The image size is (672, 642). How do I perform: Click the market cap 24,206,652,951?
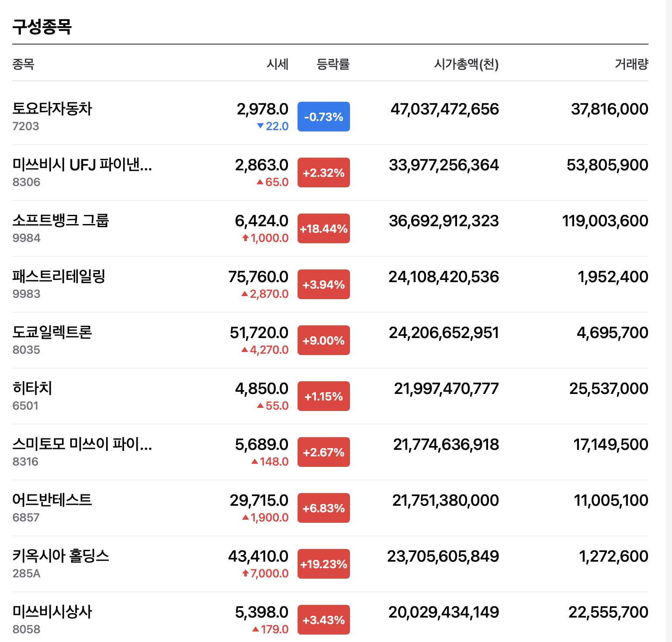coord(444,332)
